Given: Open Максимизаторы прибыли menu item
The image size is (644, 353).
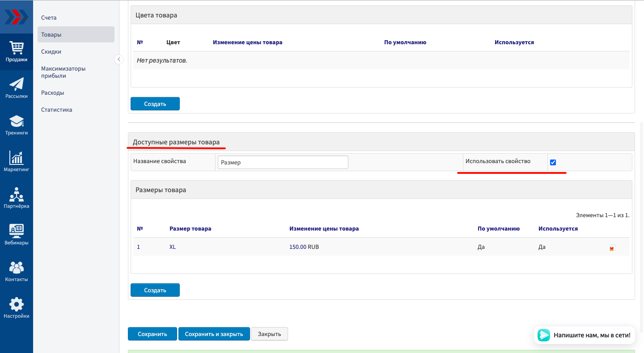Looking at the screenshot, I should (x=63, y=72).
